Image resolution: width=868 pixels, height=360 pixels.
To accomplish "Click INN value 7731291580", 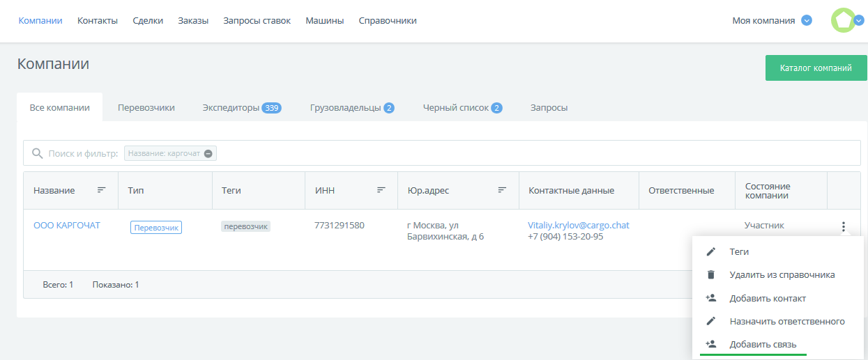I will tap(340, 225).
